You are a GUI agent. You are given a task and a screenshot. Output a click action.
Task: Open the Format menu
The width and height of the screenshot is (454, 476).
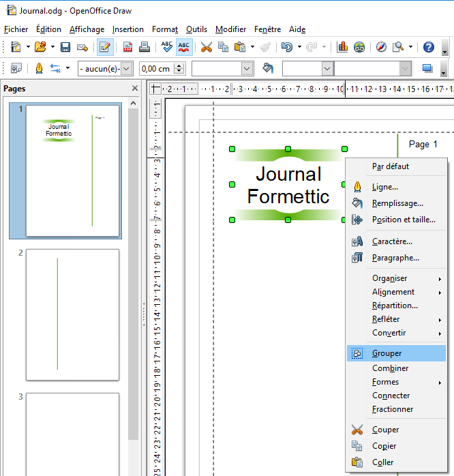coord(165,29)
